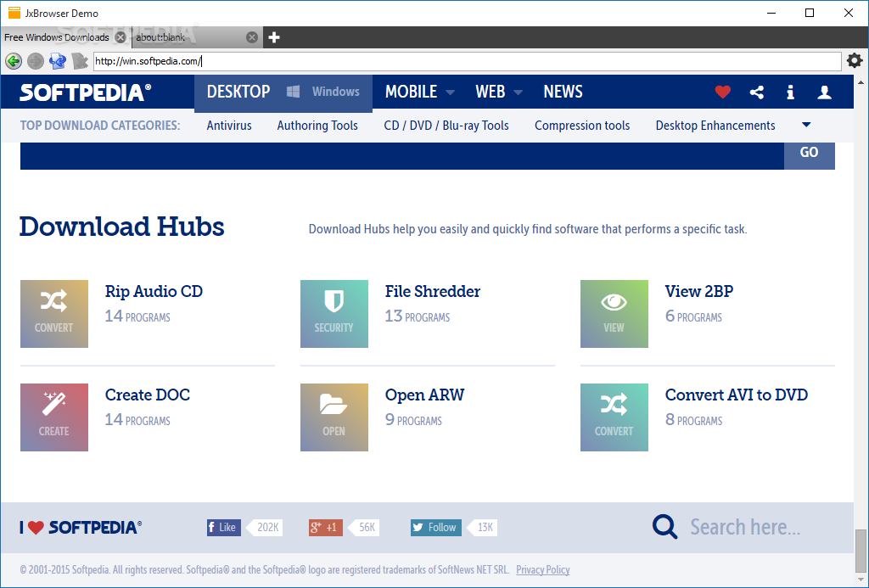Expand more download categories arrow
The image size is (869, 588).
806,126
